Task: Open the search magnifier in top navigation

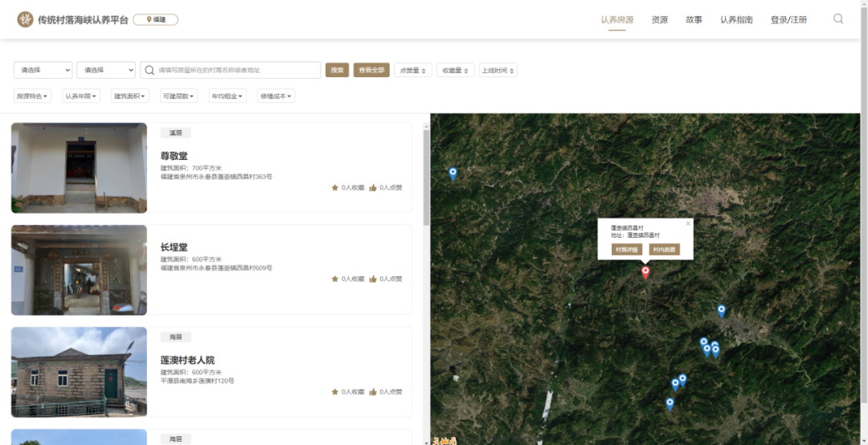Action: pyautogui.click(x=838, y=18)
